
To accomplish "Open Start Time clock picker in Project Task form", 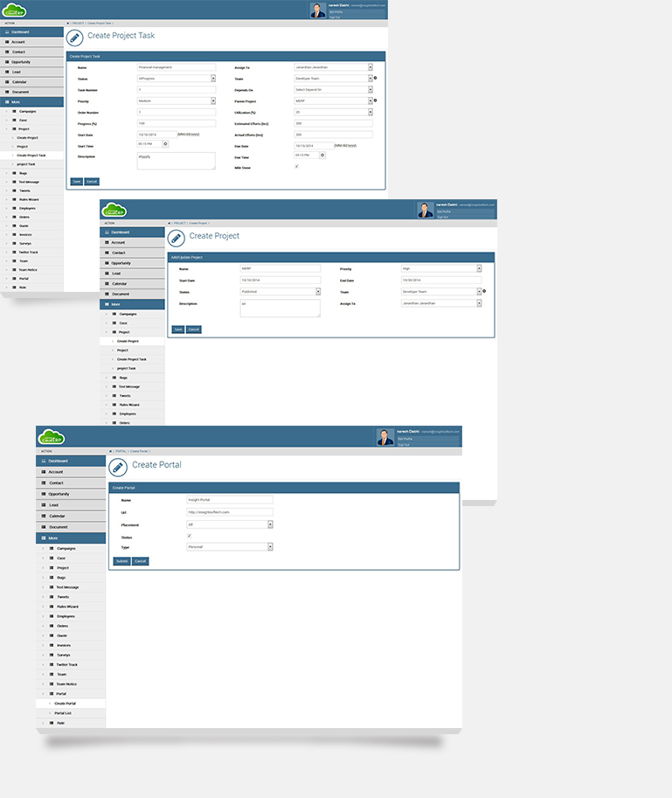I will [165, 144].
